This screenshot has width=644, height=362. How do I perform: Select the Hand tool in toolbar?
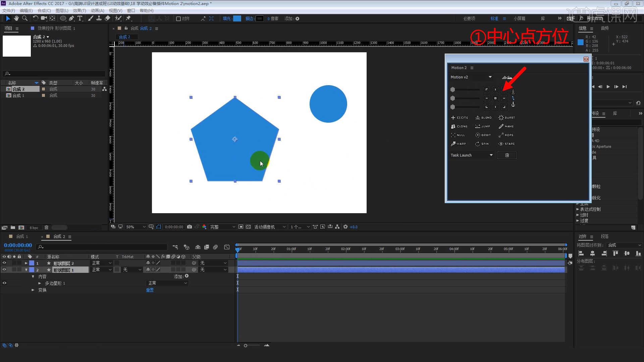[16, 18]
